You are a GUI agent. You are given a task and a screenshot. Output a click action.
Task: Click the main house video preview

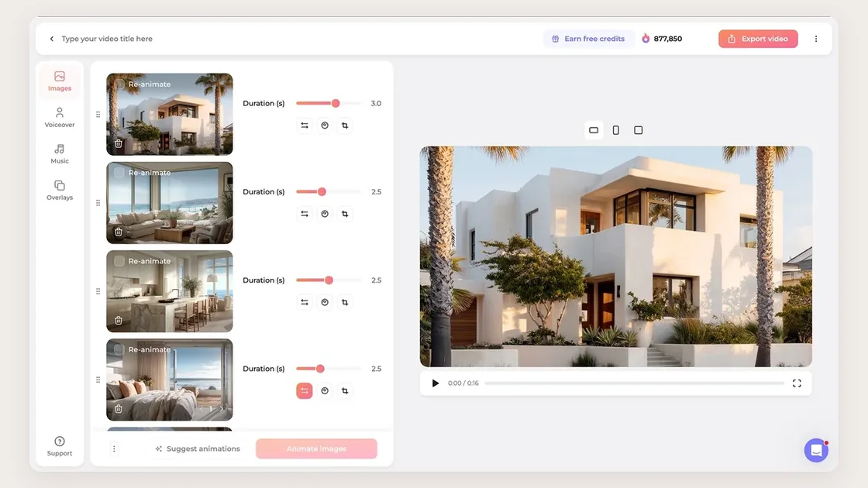[615, 256]
